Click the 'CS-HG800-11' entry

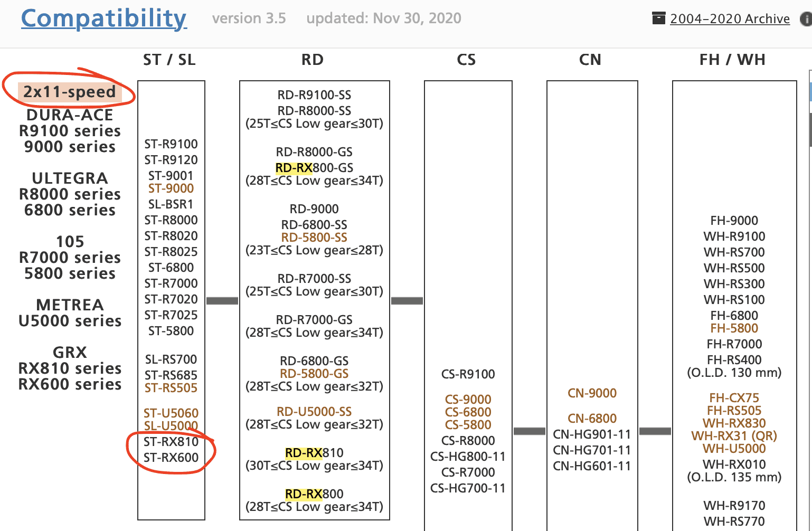pos(468,457)
